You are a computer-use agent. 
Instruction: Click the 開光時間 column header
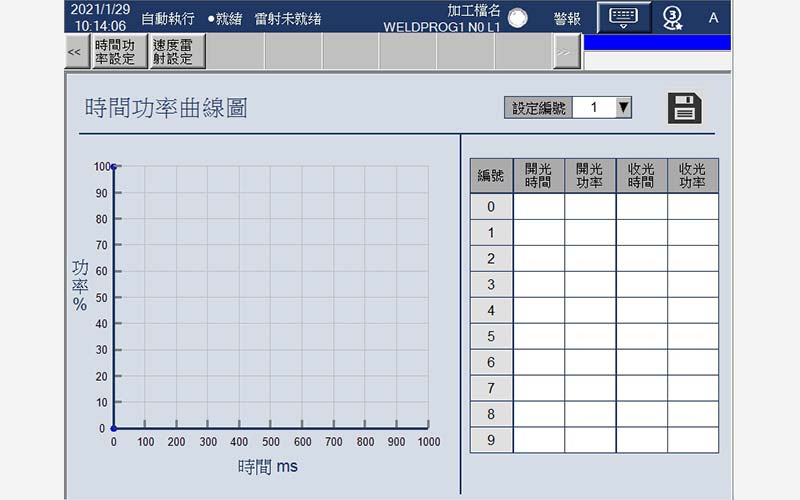539,176
